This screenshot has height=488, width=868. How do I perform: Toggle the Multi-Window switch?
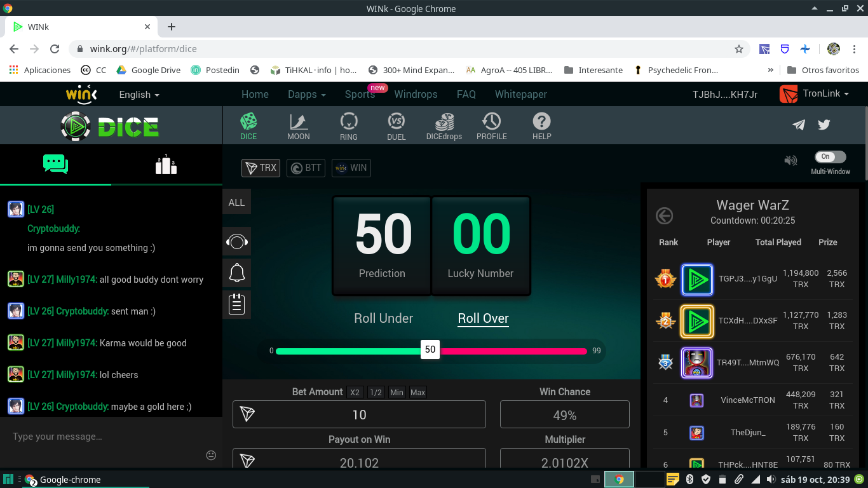click(x=831, y=156)
